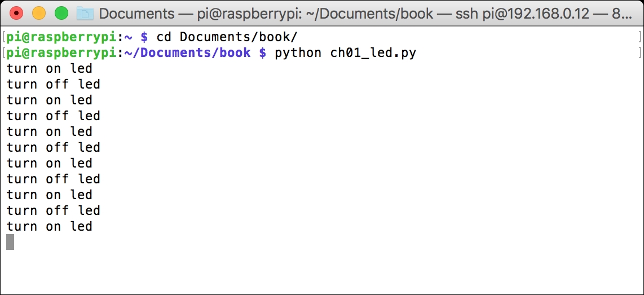The height and width of the screenshot is (295, 644).
Task: Click the green 'pi@raspberrypi' on first prompt line
Action: point(61,37)
